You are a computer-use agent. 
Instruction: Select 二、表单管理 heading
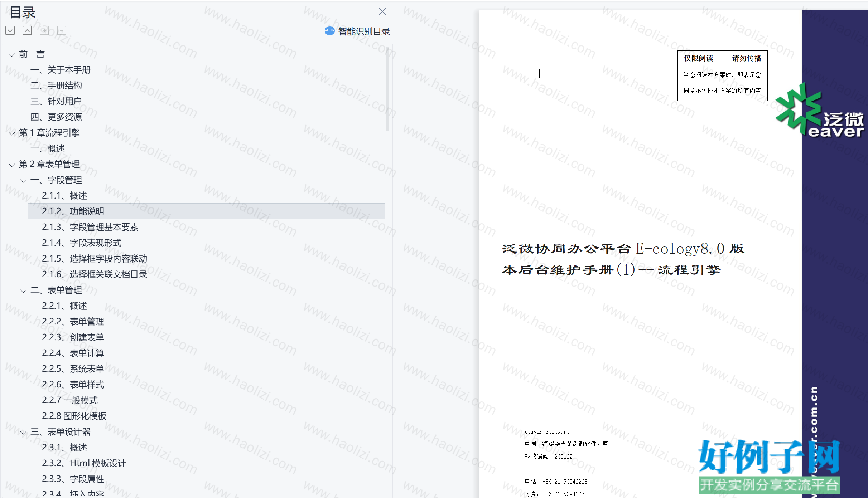click(56, 290)
